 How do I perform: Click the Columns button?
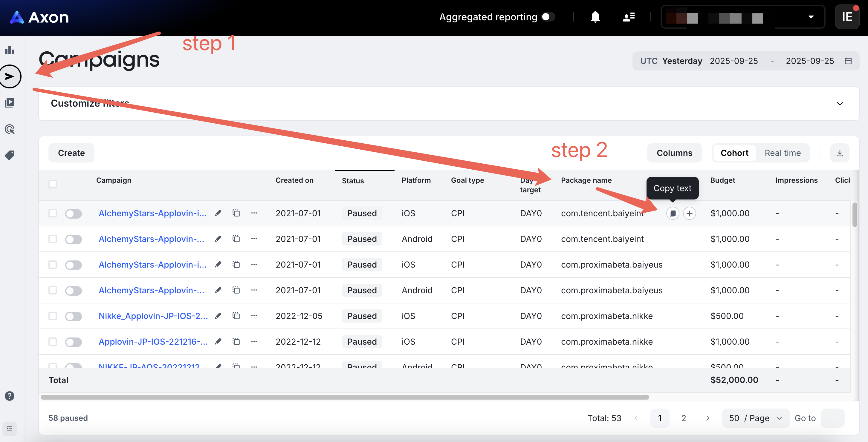(674, 153)
